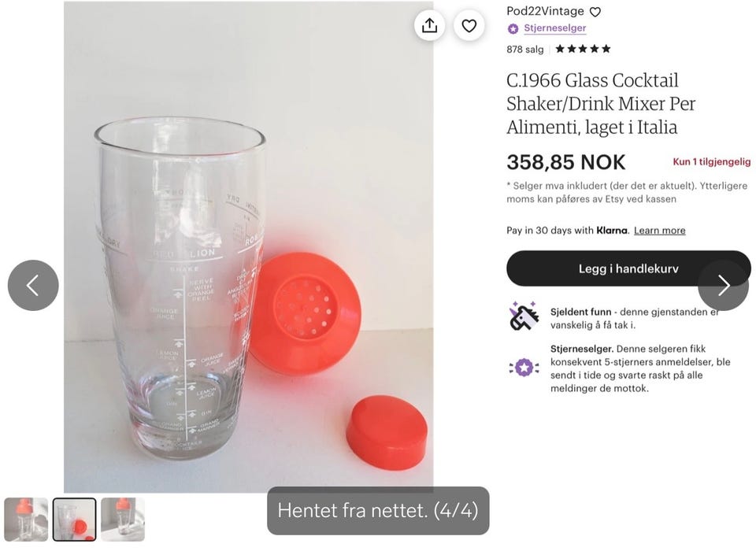Show previous product photo

(33, 285)
